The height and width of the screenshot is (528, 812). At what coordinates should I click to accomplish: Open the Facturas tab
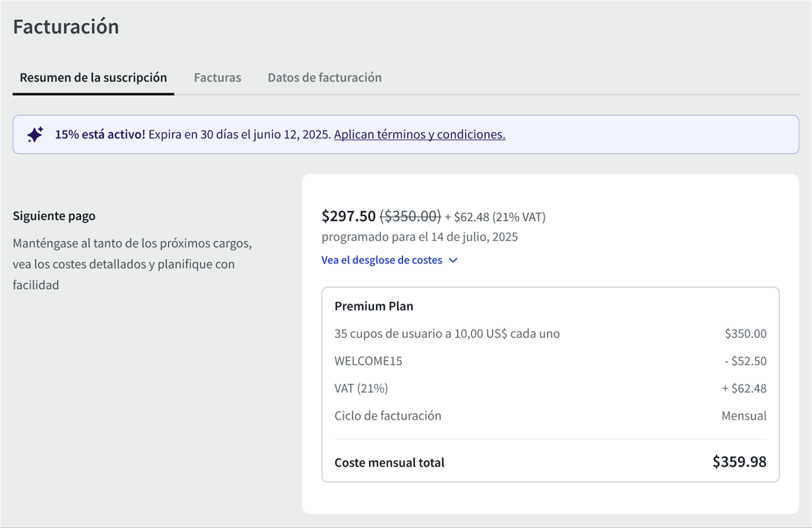coord(217,78)
